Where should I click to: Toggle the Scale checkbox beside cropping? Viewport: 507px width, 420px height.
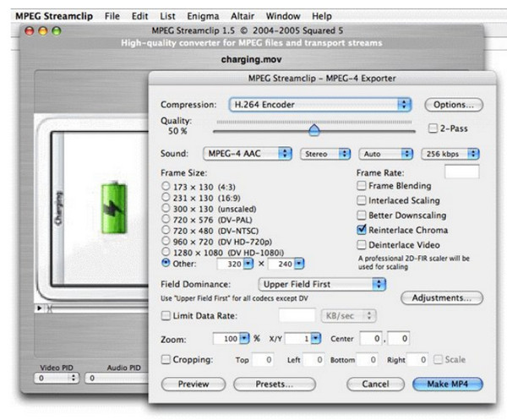[x=438, y=359]
